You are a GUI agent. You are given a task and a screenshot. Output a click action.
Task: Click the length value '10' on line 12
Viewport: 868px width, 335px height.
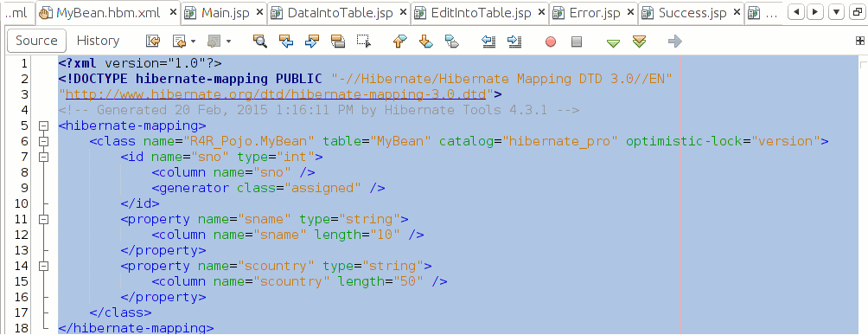[x=385, y=235]
